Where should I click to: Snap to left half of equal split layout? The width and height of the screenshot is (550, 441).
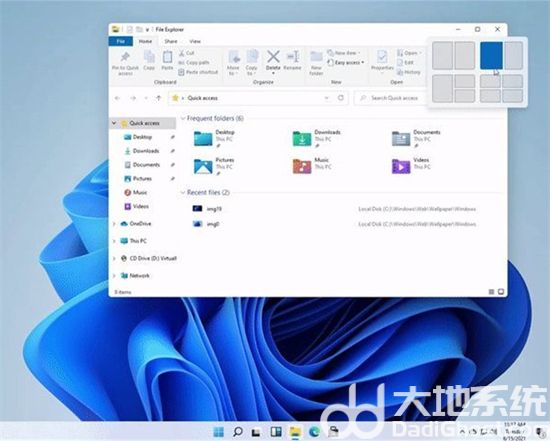442,55
